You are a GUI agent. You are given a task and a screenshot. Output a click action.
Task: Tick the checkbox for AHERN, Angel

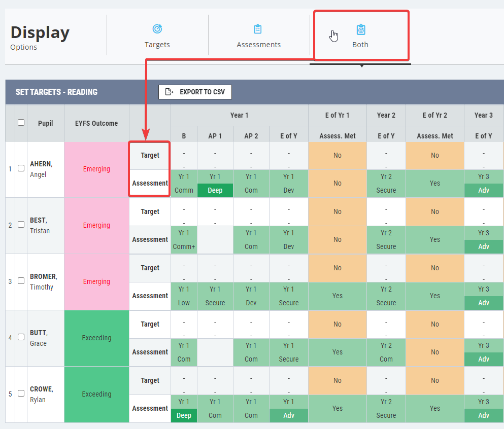pos(21,168)
